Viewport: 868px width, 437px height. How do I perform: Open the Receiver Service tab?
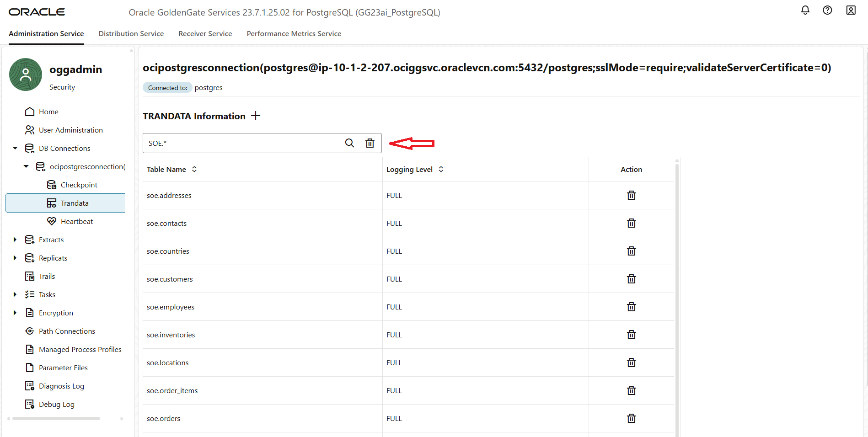(x=205, y=34)
